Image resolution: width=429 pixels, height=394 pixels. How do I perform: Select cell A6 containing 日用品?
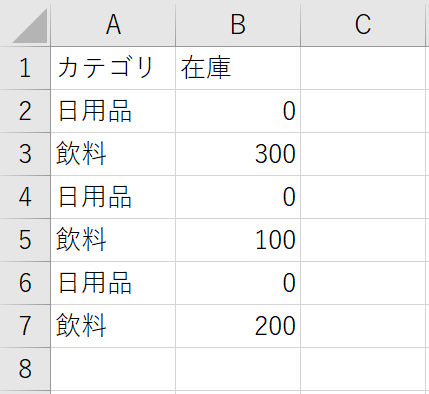coord(113,283)
